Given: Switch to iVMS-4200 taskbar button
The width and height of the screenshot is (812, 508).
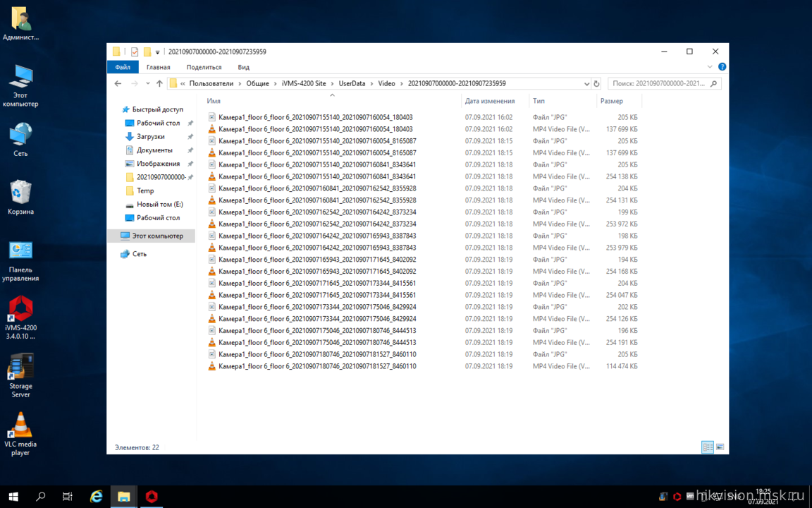Looking at the screenshot, I should click(152, 497).
